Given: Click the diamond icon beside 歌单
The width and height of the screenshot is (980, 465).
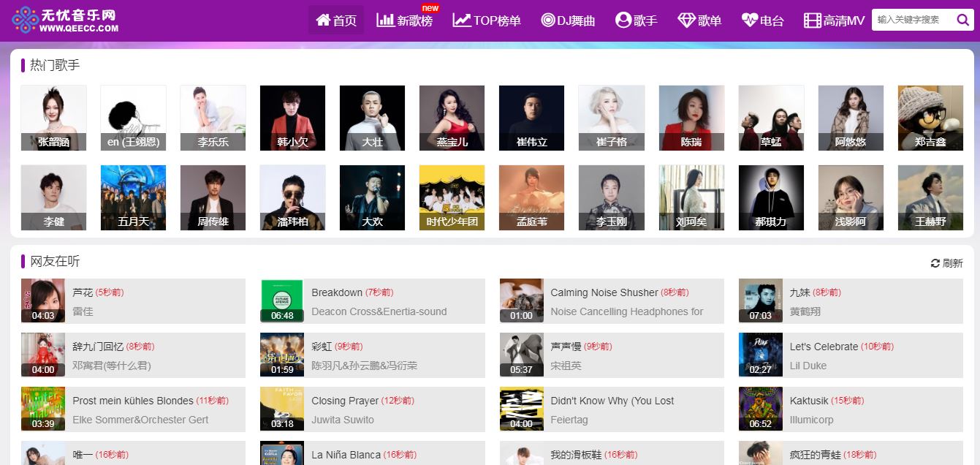Looking at the screenshot, I should click(686, 20).
